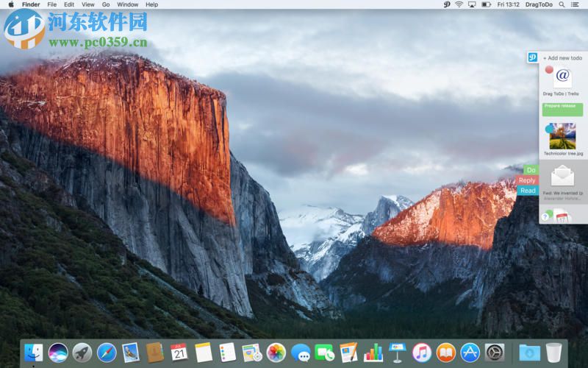Click "+ Add new todo" in the sidebar
The width and height of the screenshot is (588, 368).
point(562,58)
